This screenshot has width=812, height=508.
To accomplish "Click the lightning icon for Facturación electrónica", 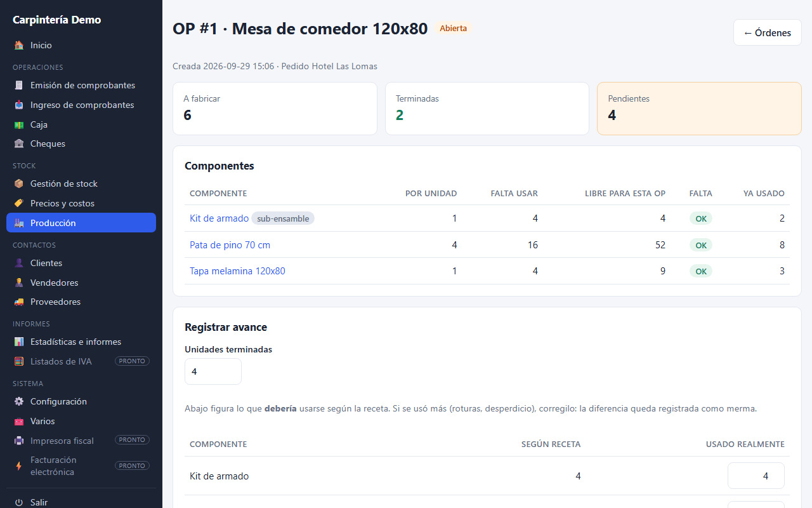I will click(x=19, y=466).
